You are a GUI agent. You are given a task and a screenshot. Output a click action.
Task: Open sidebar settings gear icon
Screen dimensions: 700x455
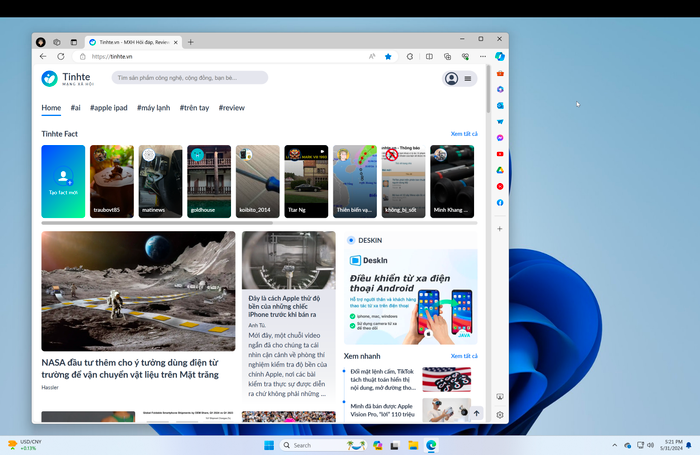point(500,415)
